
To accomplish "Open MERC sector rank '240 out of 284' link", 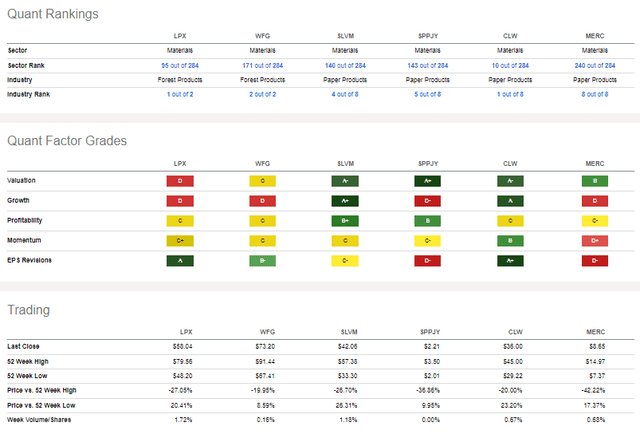I will point(595,65).
